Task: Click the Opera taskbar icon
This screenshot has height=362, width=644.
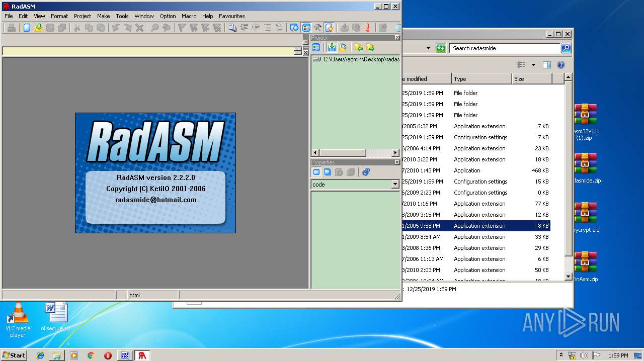Action: [x=108, y=355]
